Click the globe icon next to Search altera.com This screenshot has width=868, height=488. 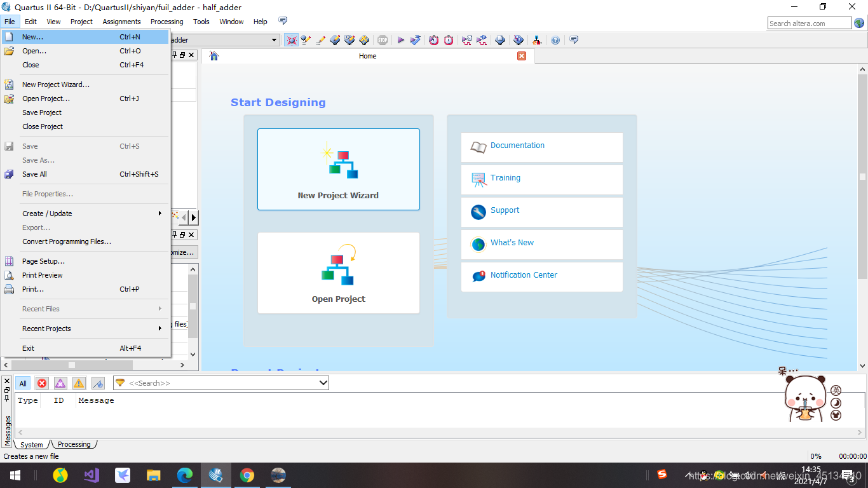[x=859, y=23]
